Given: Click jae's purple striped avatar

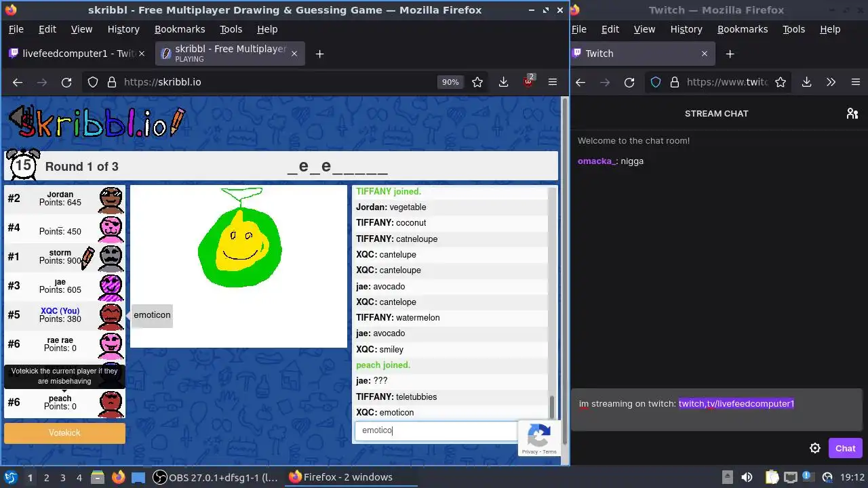Looking at the screenshot, I should click(111, 287).
